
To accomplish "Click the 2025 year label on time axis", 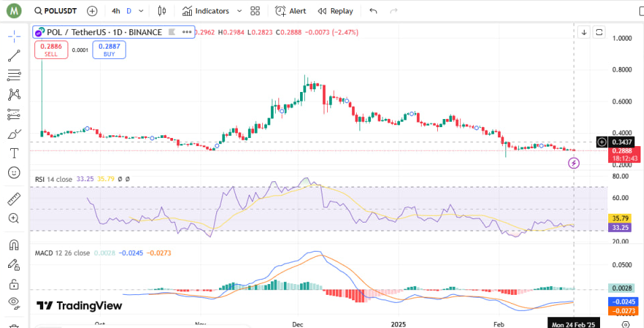I will 398,325.
